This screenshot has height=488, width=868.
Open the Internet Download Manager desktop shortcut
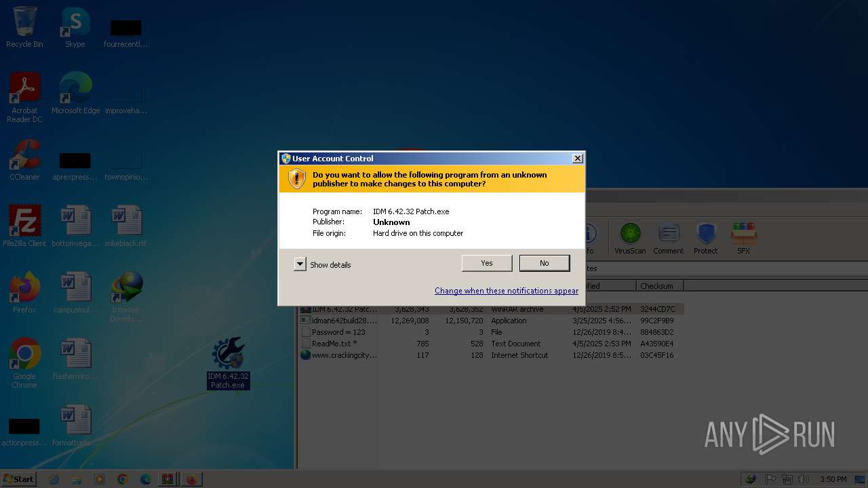click(126, 297)
